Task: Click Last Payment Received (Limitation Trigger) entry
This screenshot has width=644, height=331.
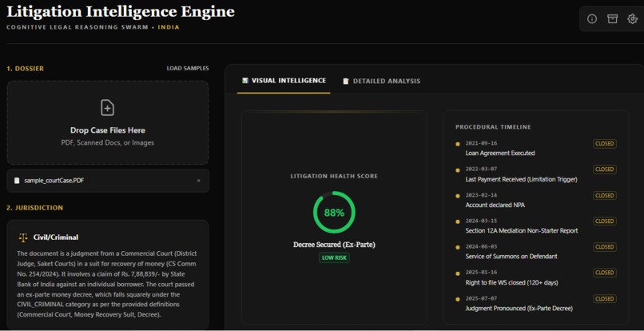Action: [521, 179]
